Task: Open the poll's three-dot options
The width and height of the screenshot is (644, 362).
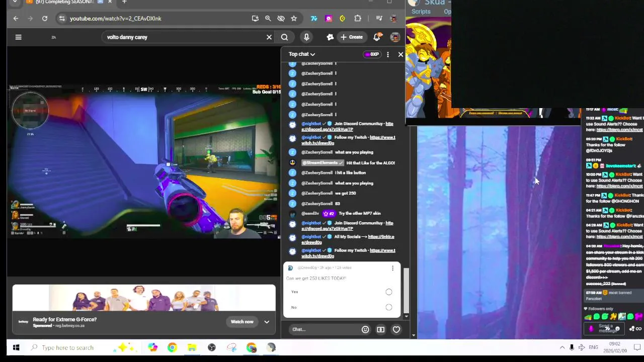Action: pyautogui.click(x=392, y=268)
